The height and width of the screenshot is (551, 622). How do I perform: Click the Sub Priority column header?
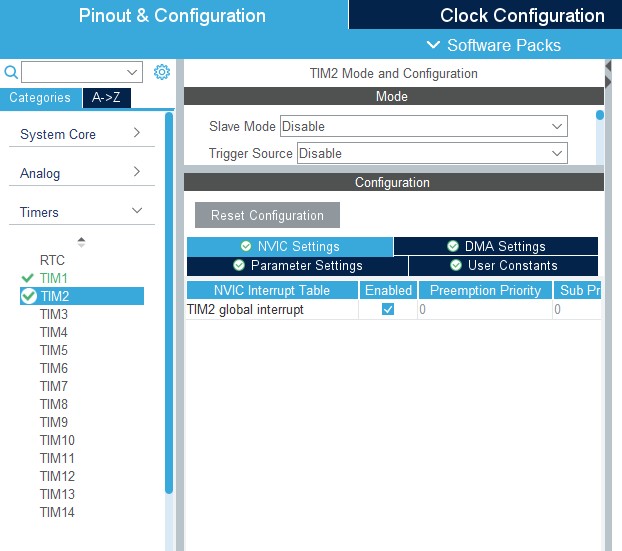pos(578,290)
